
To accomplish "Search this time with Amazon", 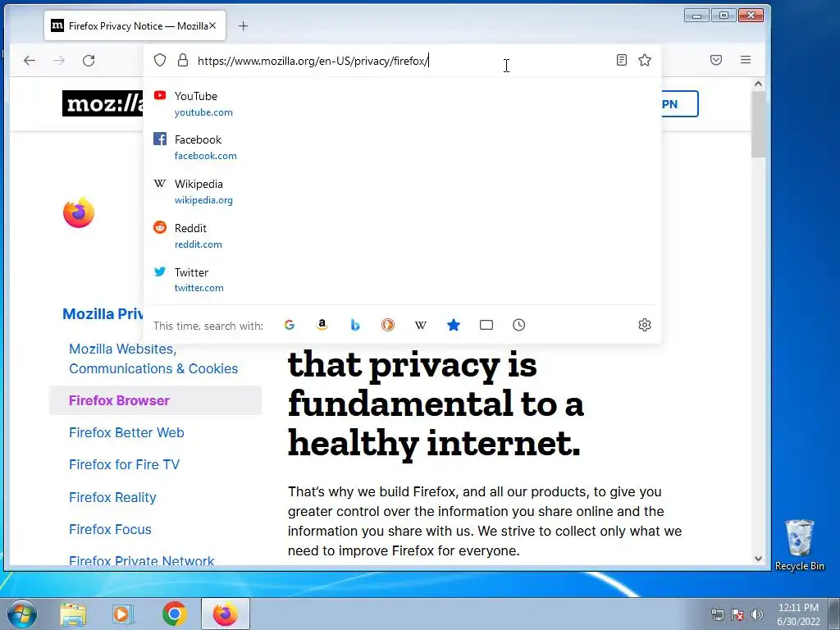I will click(322, 325).
